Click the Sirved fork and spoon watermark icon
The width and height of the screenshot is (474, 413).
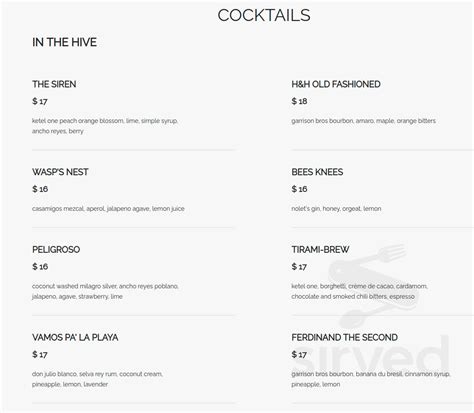(x=372, y=285)
